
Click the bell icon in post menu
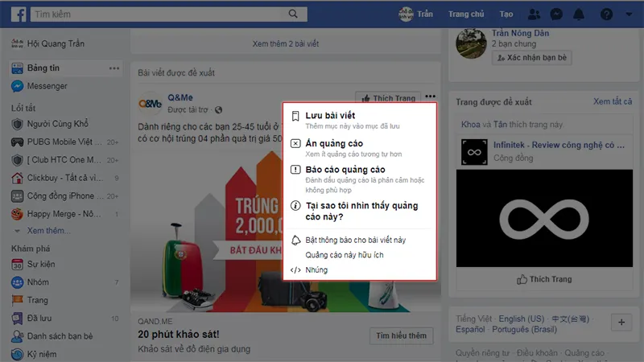click(295, 240)
